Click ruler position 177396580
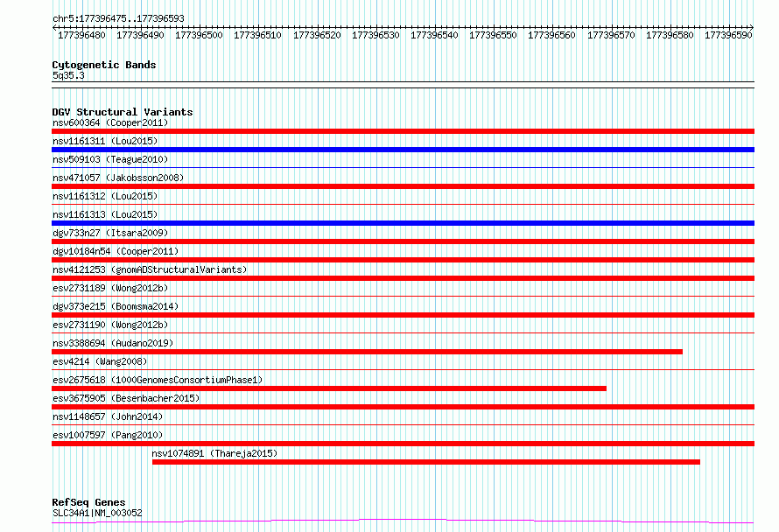 pos(670,35)
